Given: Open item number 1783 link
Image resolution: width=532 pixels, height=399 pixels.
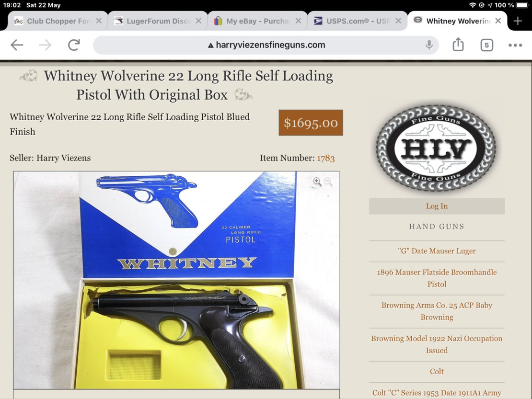Looking at the screenshot, I should click(326, 158).
